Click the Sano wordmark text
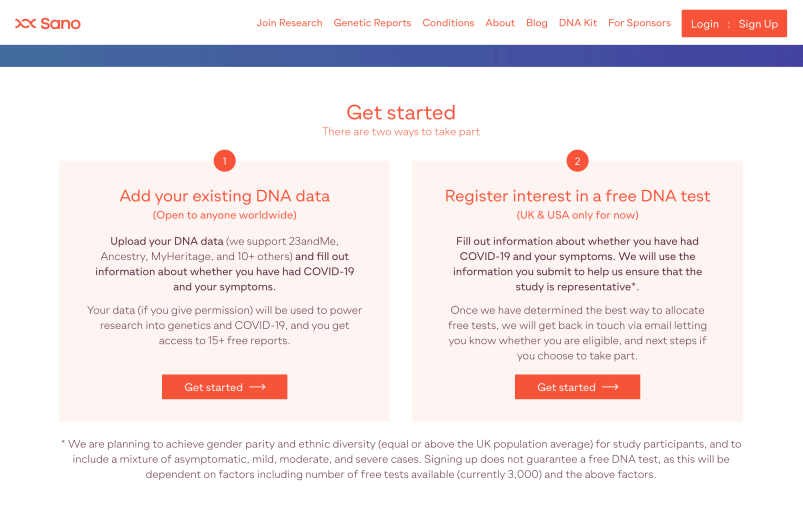803x511 pixels. coord(60,24)
